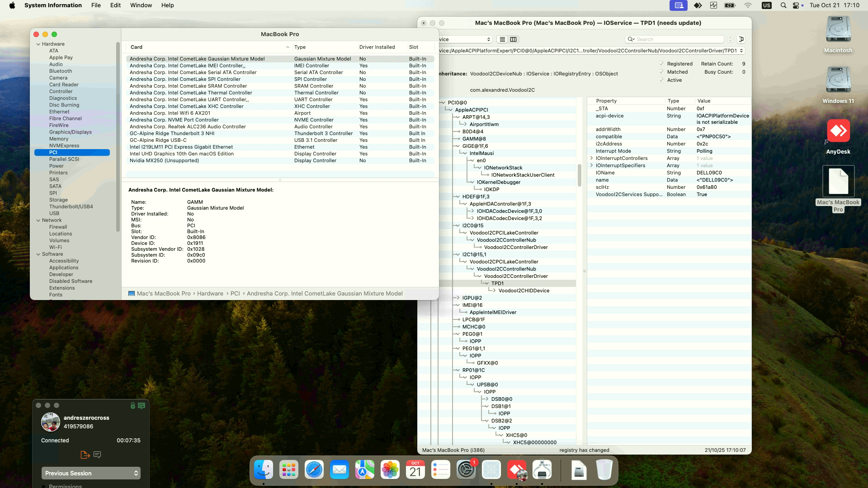Collapse the Hardware section in sidebar
The width and height of the screenshot is (868, 488).
coord(38,44)
